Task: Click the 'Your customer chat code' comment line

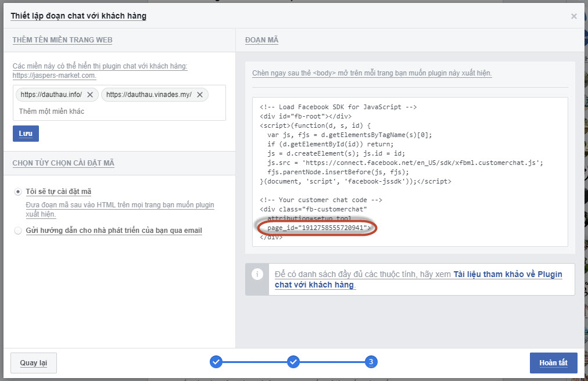Action: click(x=321, y=200)
